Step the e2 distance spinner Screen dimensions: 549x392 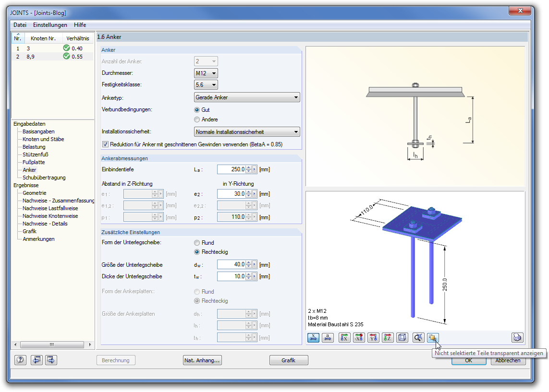coord(249,194)
